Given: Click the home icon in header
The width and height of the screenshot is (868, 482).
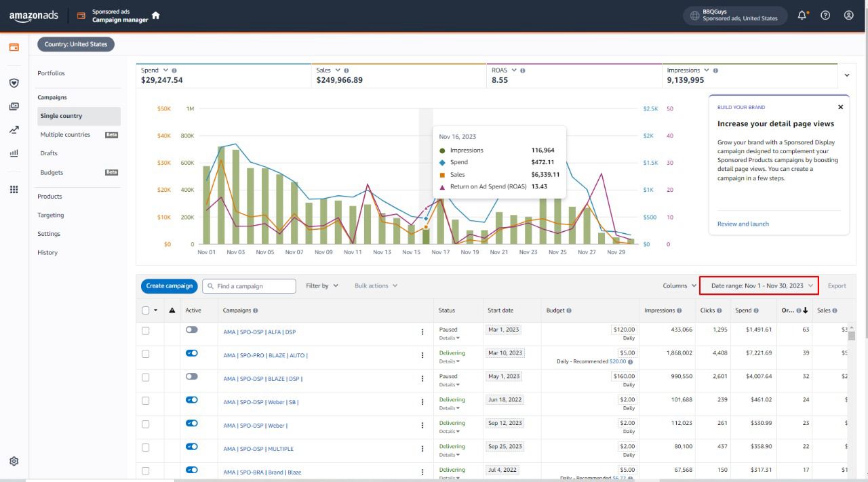Looking at the screenshot, I should point(156,15).
